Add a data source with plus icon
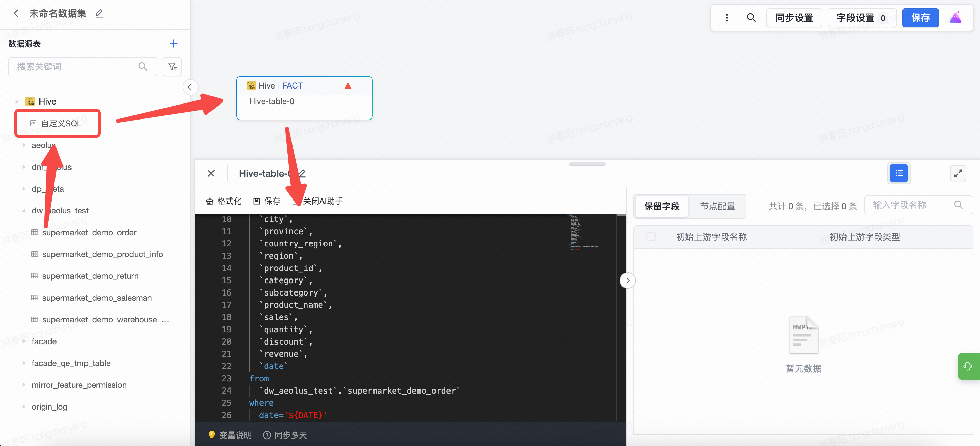The width and height of the screenshot is (980, 446). (173, 44)
